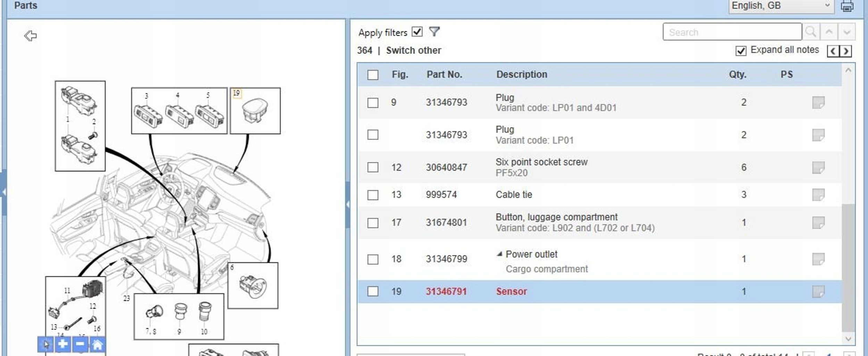Open note for Button, luggage compartment row
Image resolution: width=868 pixels, height=356 pixels.
818,223
